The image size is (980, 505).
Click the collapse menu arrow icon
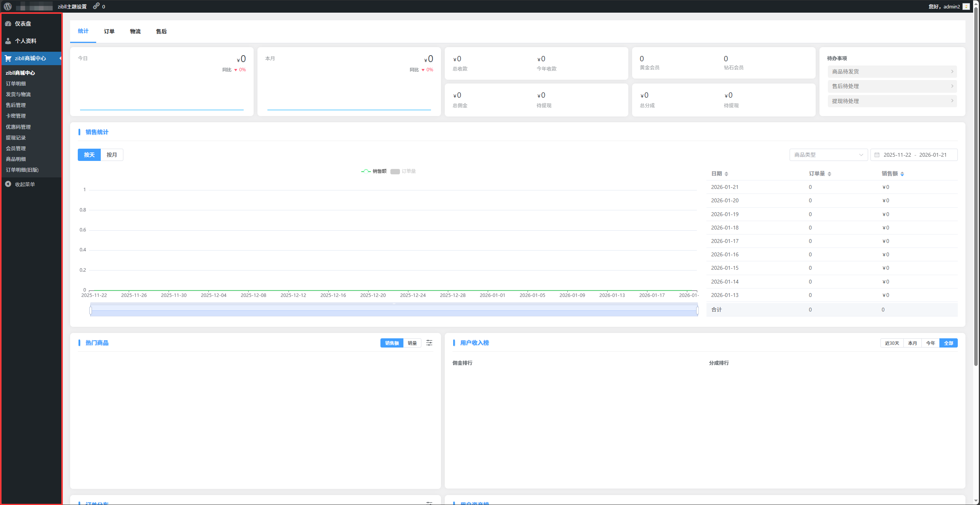tap(8, 184)
